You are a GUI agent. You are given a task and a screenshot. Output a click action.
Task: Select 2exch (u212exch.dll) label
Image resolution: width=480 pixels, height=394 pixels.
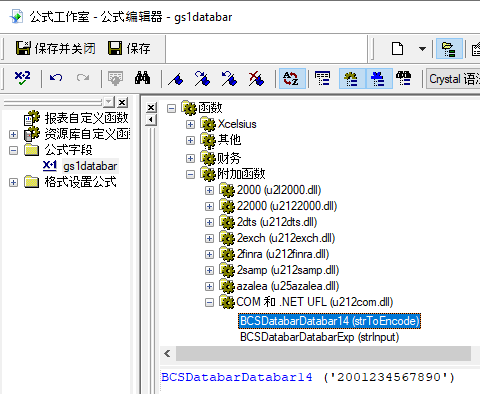[x=286, y=238]
